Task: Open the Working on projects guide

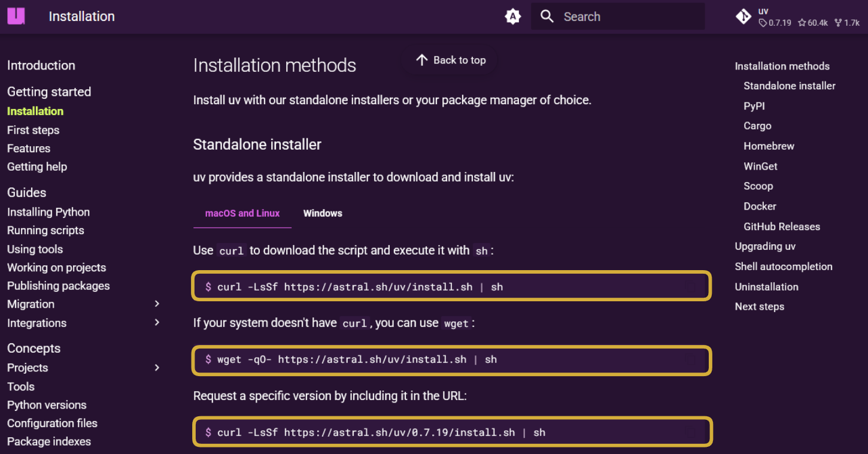Action: 56,268
